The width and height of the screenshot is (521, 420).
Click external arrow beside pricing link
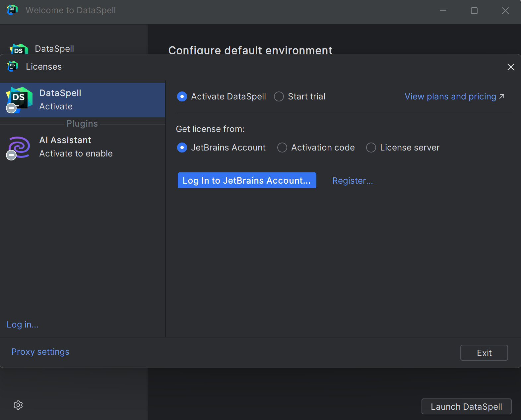click(x=502, y=96)
